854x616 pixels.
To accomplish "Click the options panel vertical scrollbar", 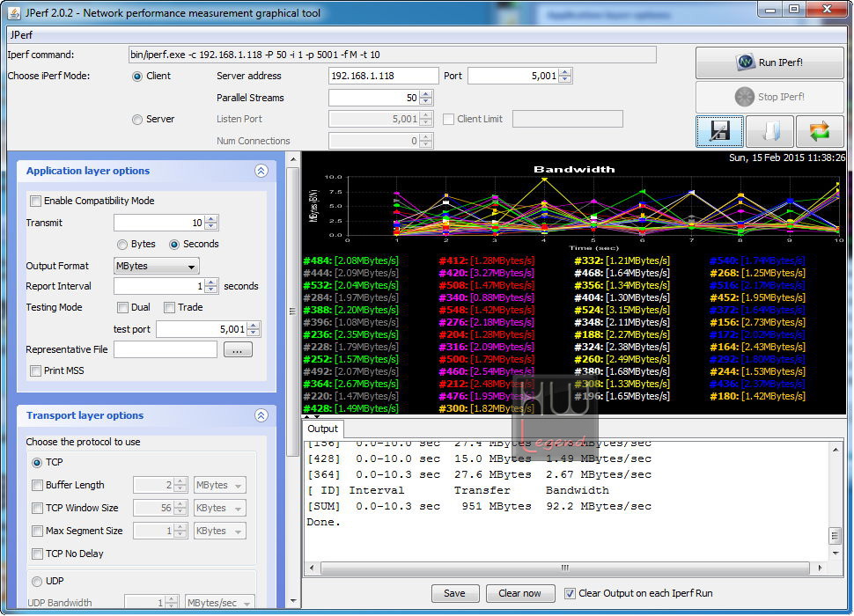I will (293, 312).
